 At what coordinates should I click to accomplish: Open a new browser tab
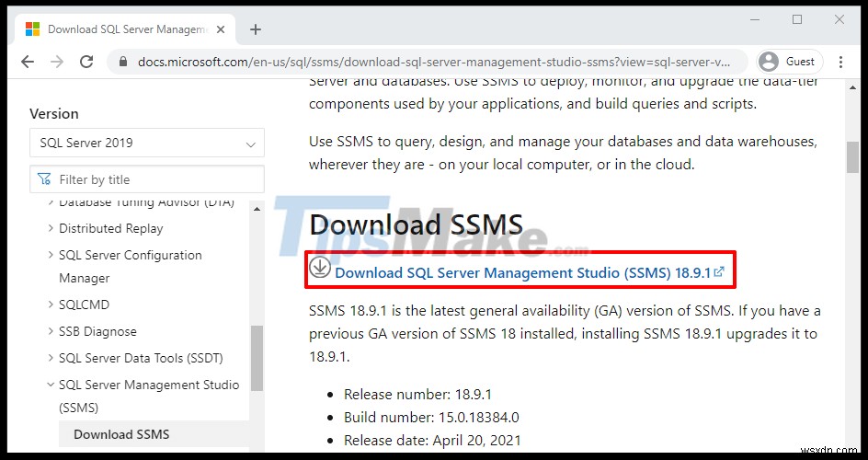(x=256, y=29)
